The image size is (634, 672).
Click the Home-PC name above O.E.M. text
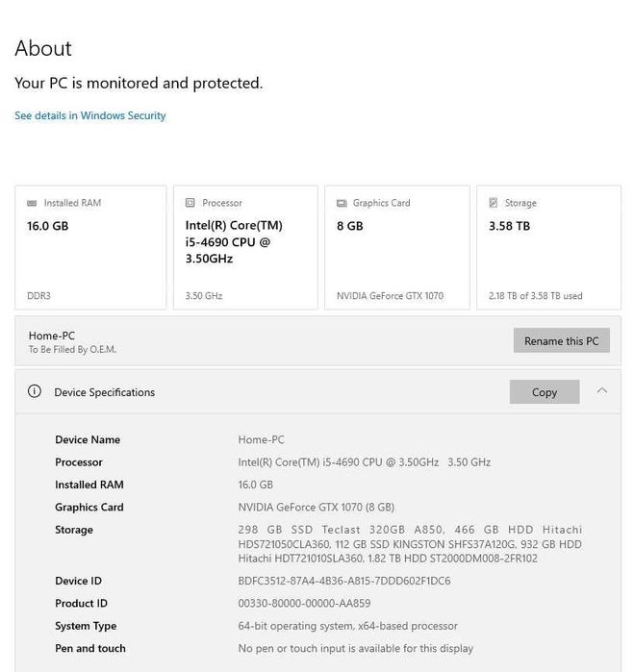pos(52,336)
